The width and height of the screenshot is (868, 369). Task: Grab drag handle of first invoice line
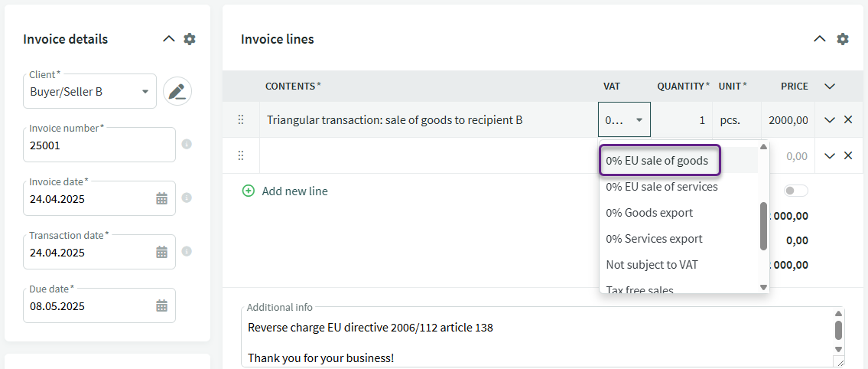click(x=241, y=119)
